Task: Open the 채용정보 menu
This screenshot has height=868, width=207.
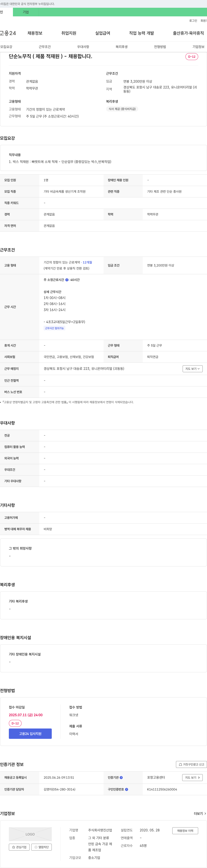Action: coord(35,33)
